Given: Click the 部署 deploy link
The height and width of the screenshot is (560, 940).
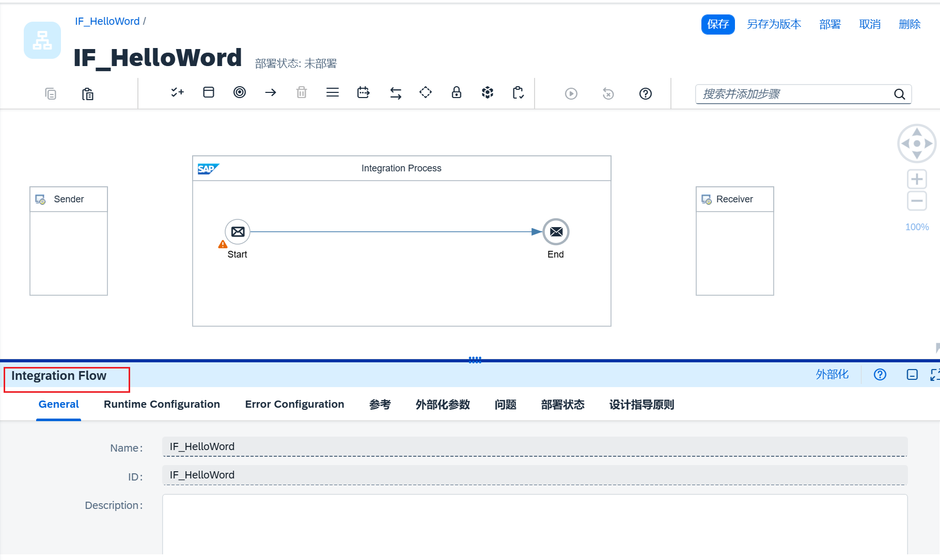Looking at the screenshot, I should [829, 24].
